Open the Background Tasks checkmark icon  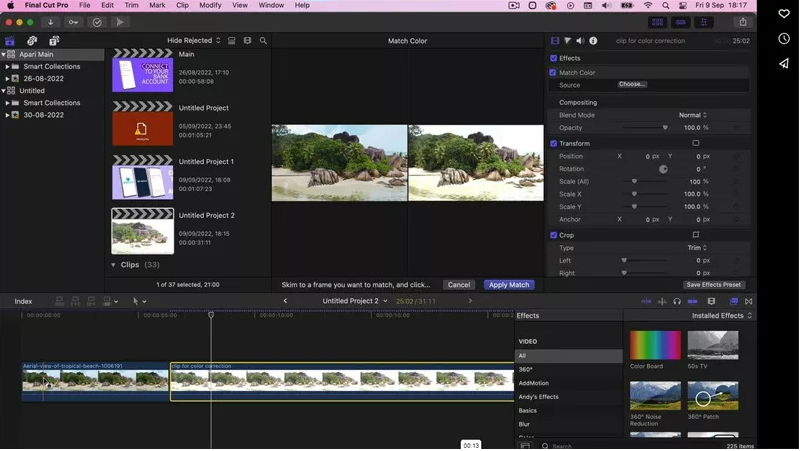(97, 22)
